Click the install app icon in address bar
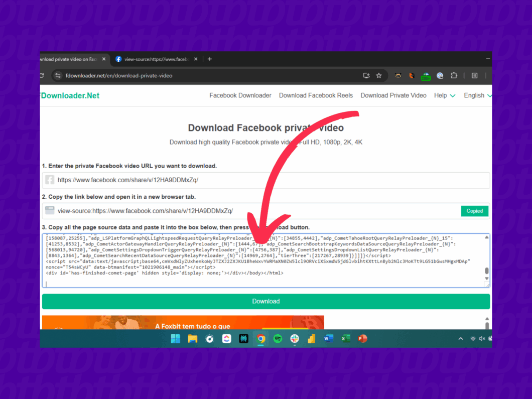532x399 pixels. pos(366,76)
